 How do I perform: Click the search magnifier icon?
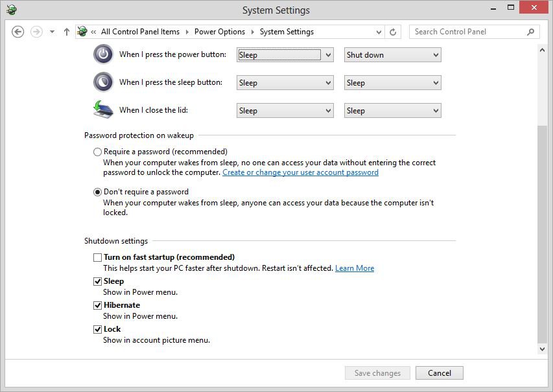click(x=530, y=32)
